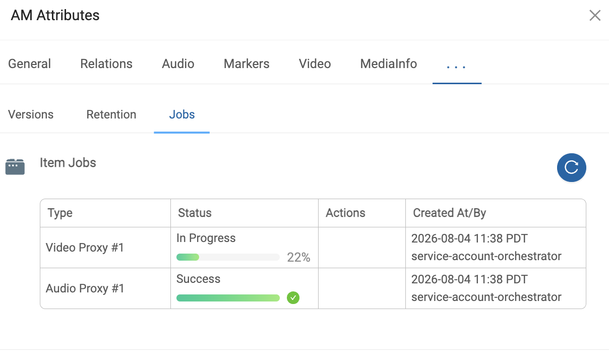This screenshot has width=609, height=364.
Task: Open the MediaInfo tab
Action: tap(389, 64)
